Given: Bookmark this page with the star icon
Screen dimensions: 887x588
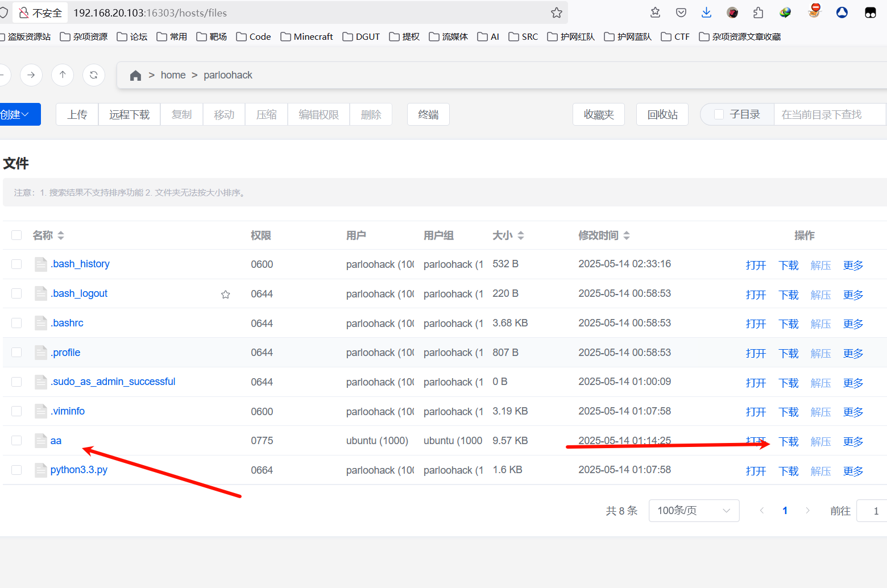Looking at the screenshot, I should 556,13.
